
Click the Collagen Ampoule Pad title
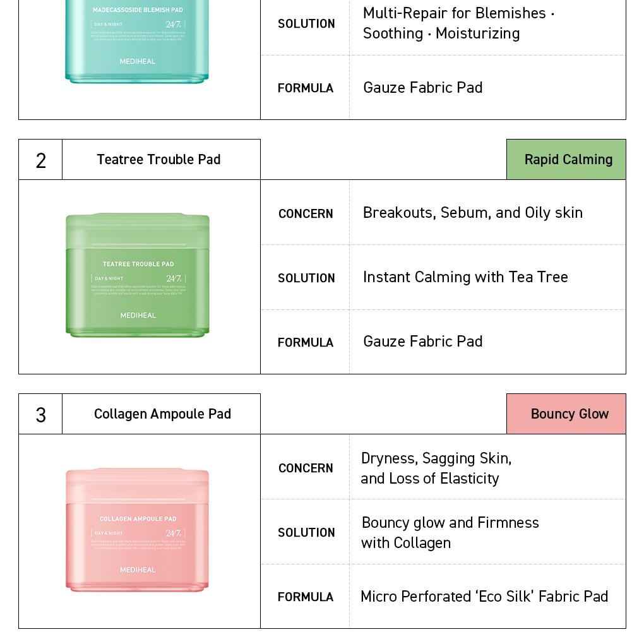pos(162,414)
